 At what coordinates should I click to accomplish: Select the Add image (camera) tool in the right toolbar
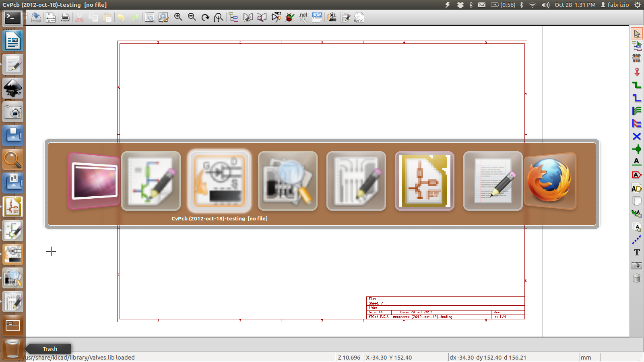click(637, 265)
